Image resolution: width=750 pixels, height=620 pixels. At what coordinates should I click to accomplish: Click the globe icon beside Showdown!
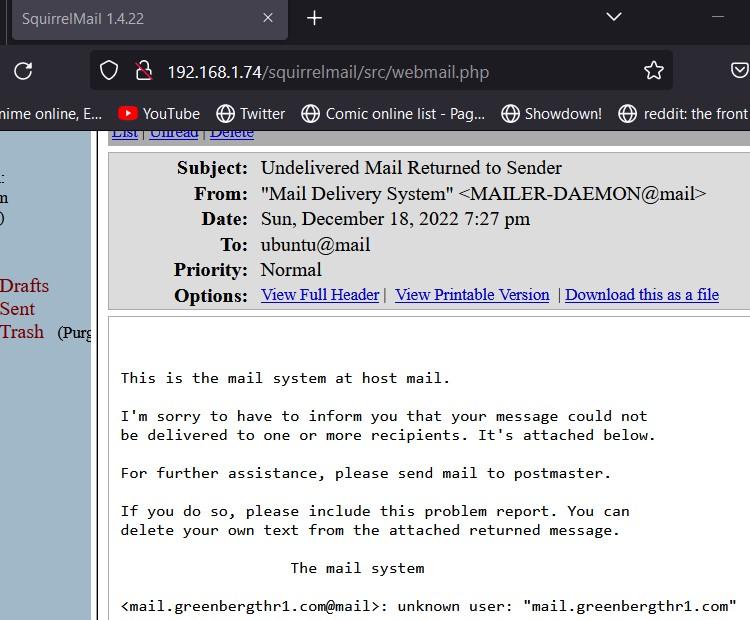[x=510, y=114]
